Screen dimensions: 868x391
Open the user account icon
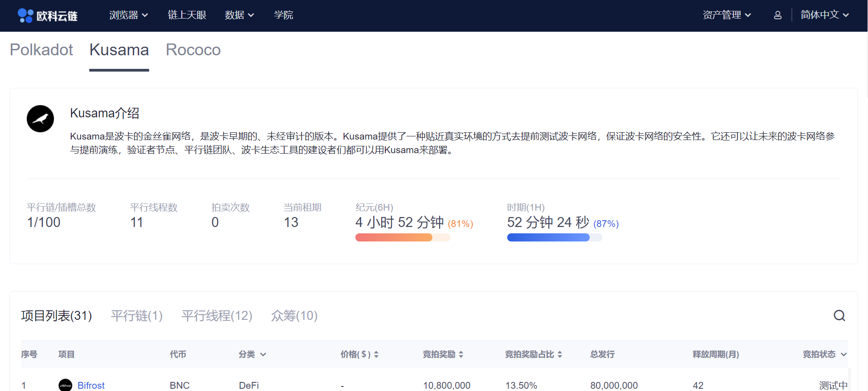click(778, 15)
